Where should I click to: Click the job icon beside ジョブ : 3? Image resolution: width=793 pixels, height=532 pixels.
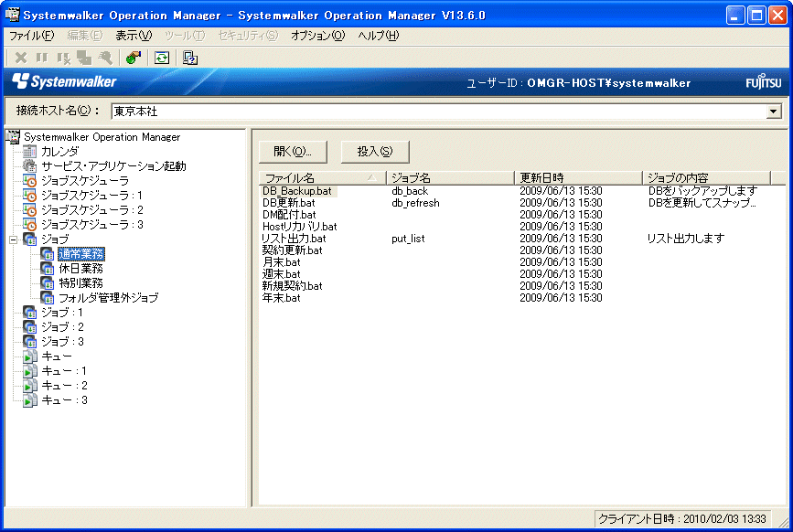click(30, 342)
